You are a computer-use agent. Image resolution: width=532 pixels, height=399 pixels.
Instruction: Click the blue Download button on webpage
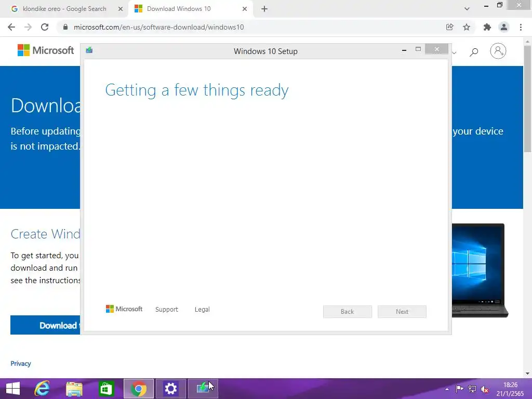pos(45,325)
